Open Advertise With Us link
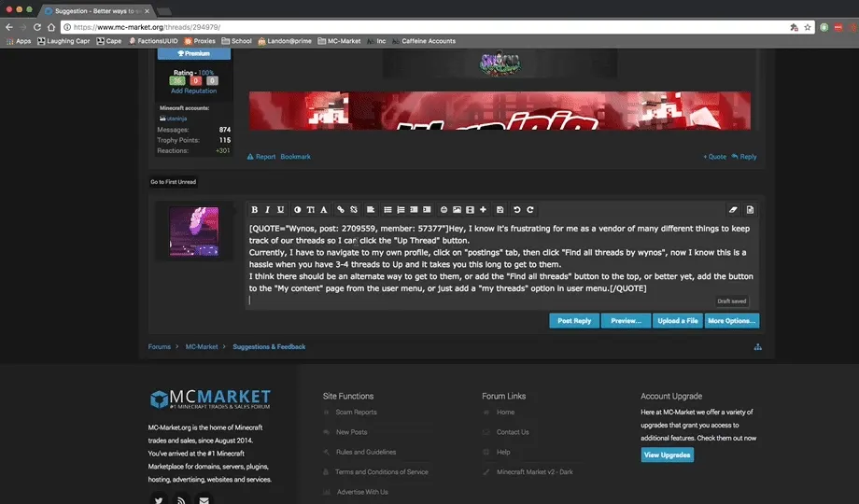Screen dimensions: 859x504 362,492
